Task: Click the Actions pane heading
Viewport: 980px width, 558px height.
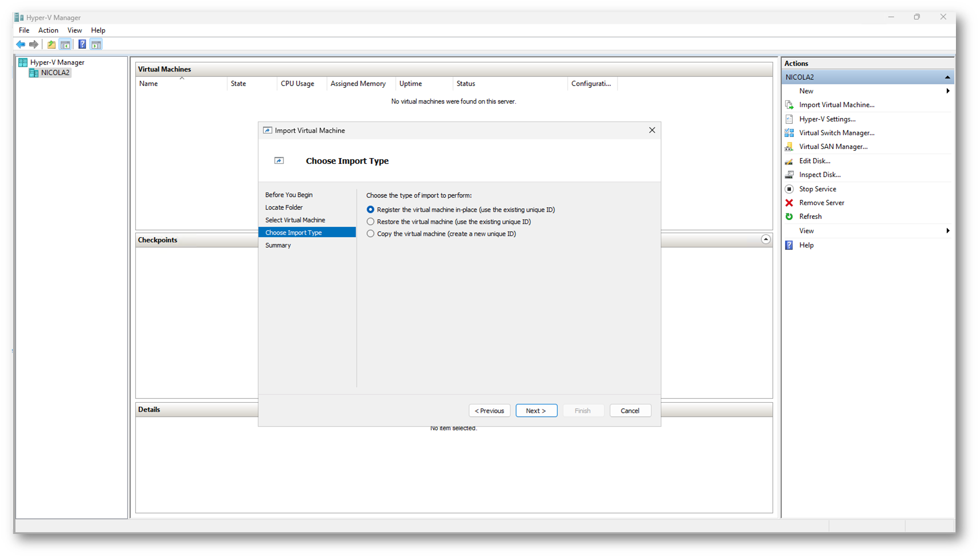Action: click(x=796, y=64)
